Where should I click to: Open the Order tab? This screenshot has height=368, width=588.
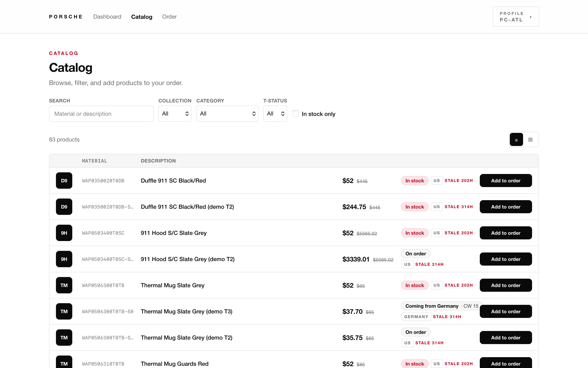pos(169,17)
